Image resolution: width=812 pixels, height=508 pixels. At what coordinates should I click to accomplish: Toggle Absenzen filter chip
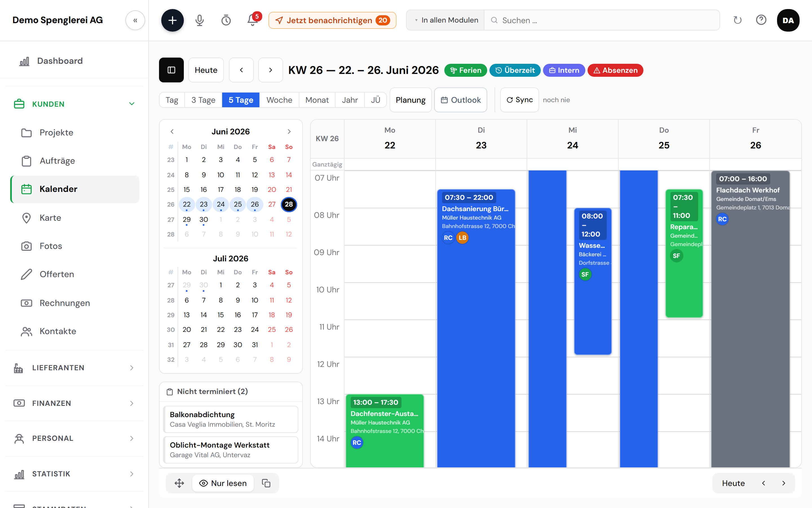(615, 70)
